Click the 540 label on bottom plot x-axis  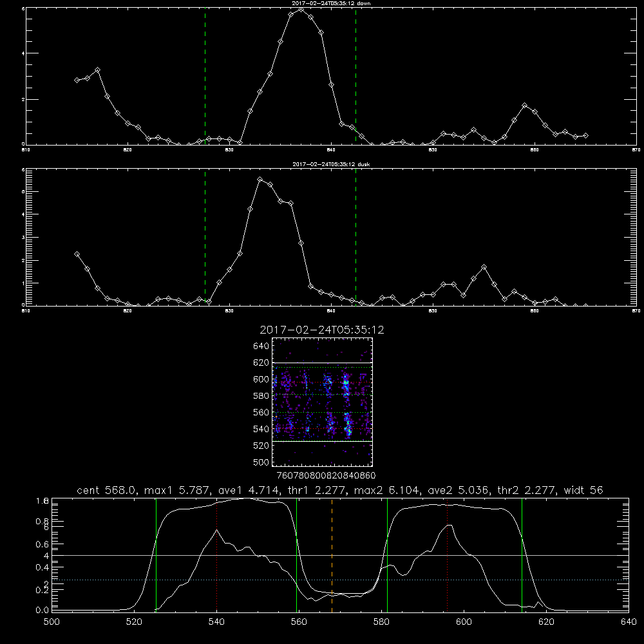216,622
